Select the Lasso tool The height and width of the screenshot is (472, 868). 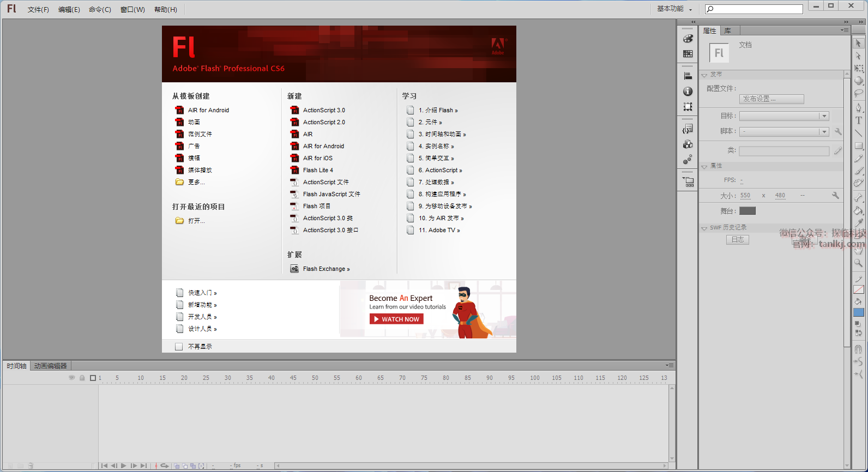(x=858, y=93)
